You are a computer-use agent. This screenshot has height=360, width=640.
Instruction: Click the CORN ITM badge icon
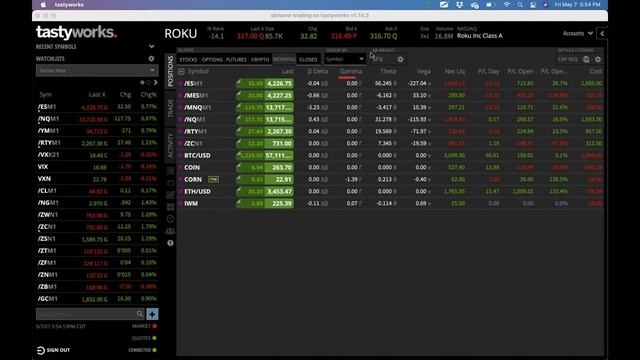pos(213,179)
